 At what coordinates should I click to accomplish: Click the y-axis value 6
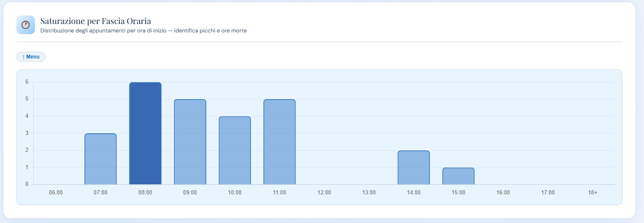(x=27, y=82)
